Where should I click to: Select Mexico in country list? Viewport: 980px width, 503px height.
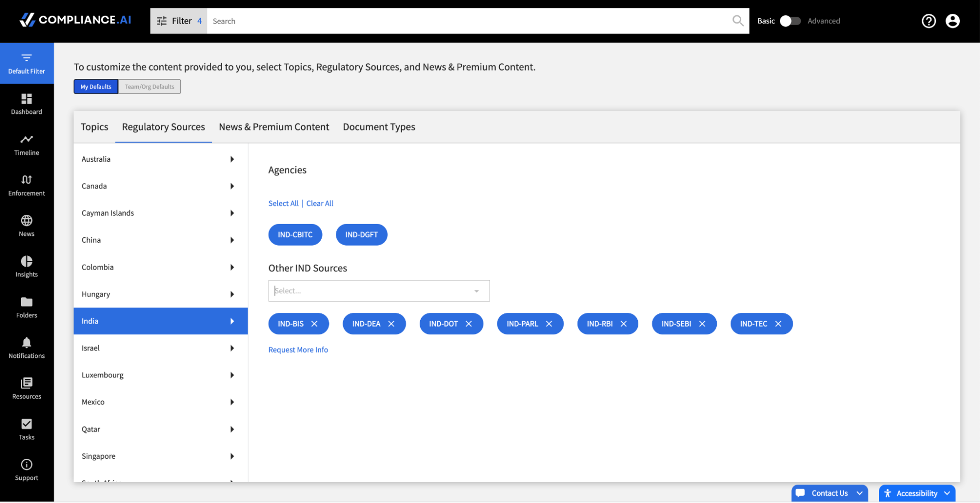(161, 402)
